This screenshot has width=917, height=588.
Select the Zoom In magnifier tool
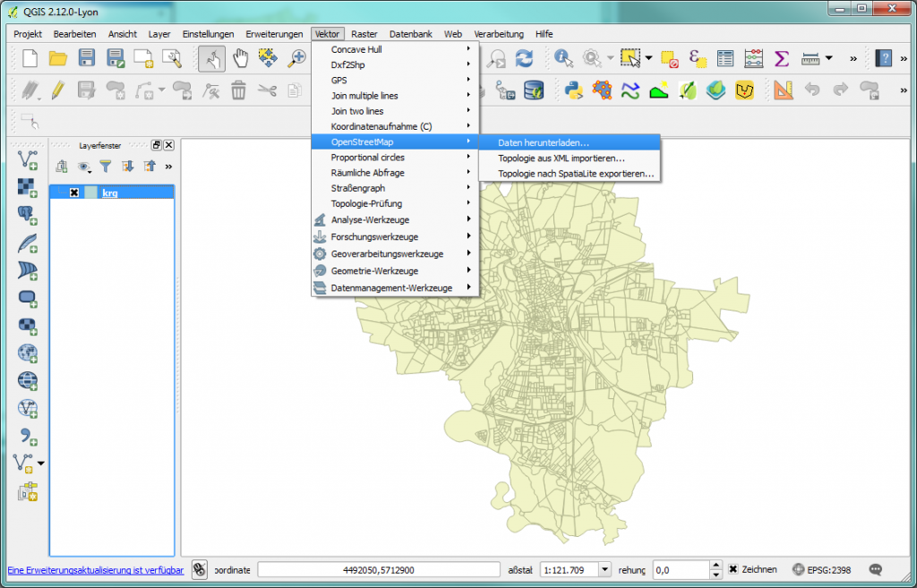click(296, 56)
